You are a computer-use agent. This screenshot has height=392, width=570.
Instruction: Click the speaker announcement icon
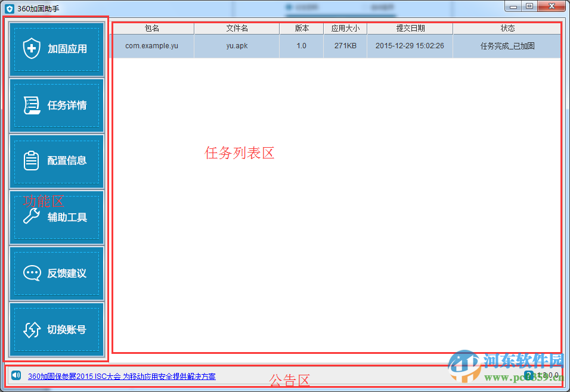point(16,375)
